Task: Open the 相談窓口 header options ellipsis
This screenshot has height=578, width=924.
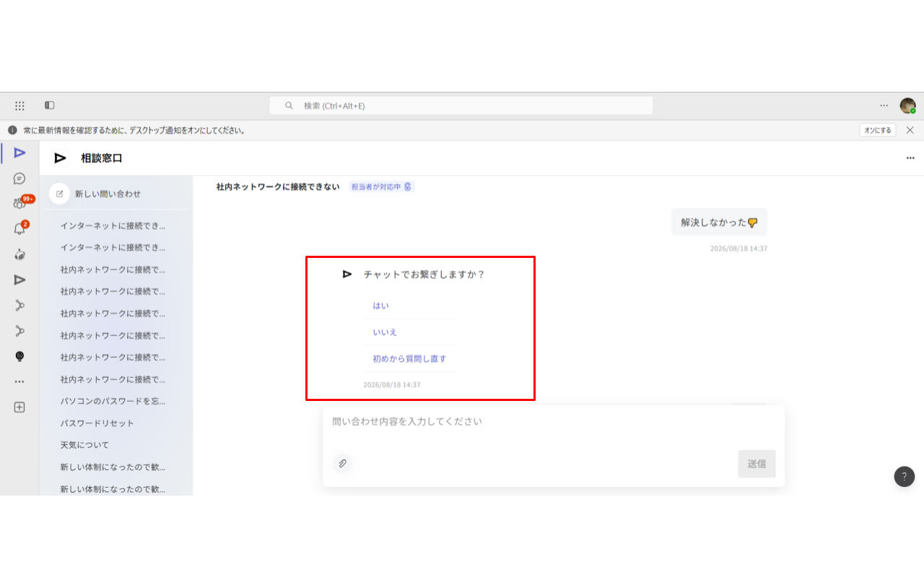Action: point(910,158)
